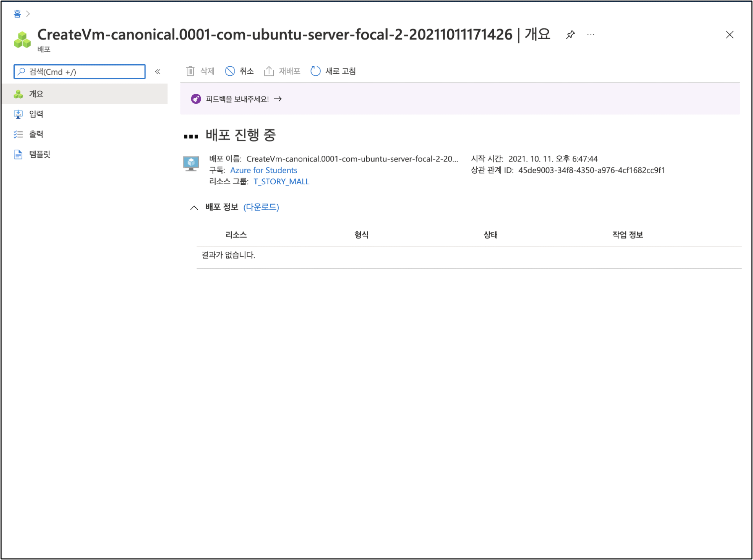Open the 출력 (Outputs) menu item
This screenshot has width=753, height=560.
pyautogui.click(x=36, y=134)
